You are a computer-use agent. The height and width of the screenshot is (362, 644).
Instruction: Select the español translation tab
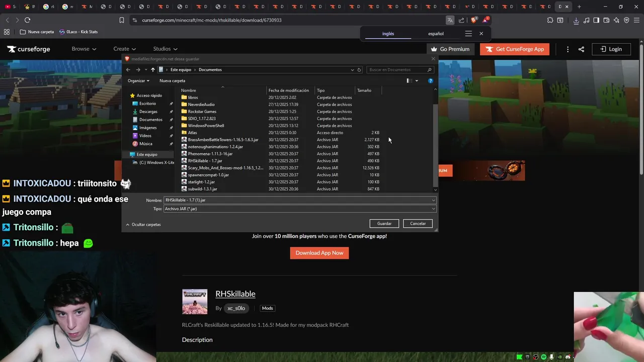(x=436, y=34)
